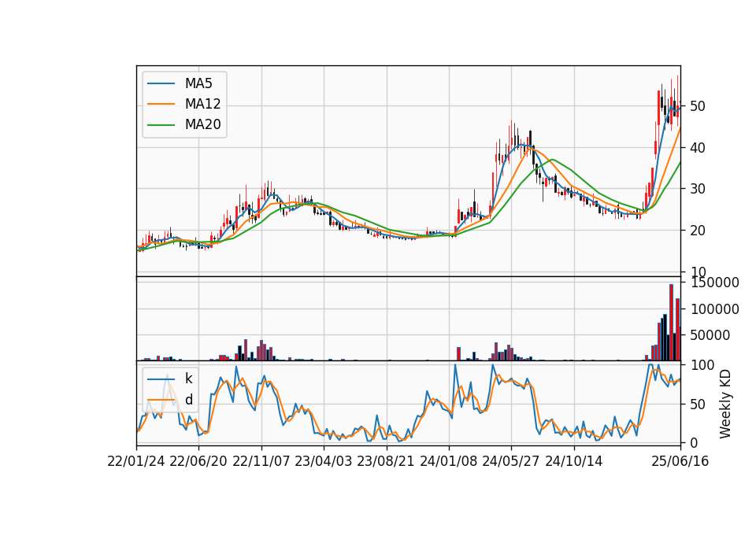Image resolution: width=756 pixels, height=543 pixels.
Task: Click the 23/08/21 date tick label
Action: [386, 462]
